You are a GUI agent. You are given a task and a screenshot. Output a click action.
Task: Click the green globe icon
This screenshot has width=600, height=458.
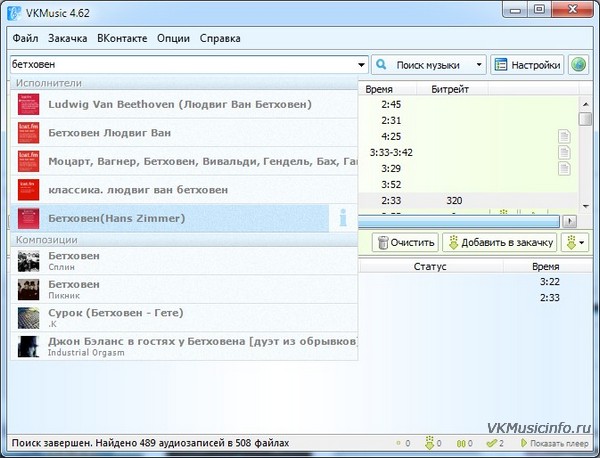coord(578,65)
